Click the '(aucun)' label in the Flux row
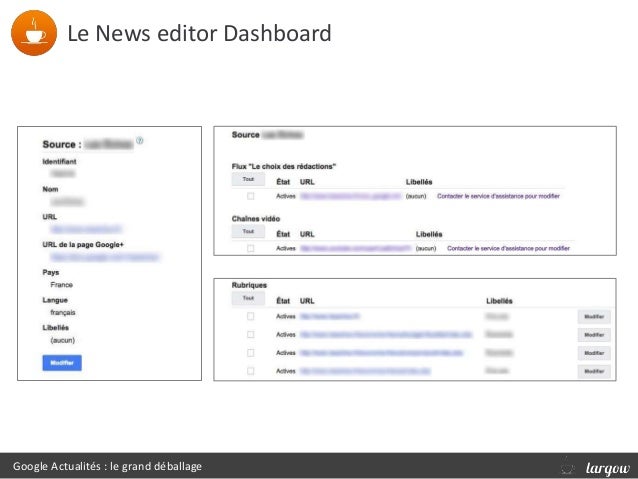Image resolution: width=638 pixels, height=479 pixels. click(416, 196)
